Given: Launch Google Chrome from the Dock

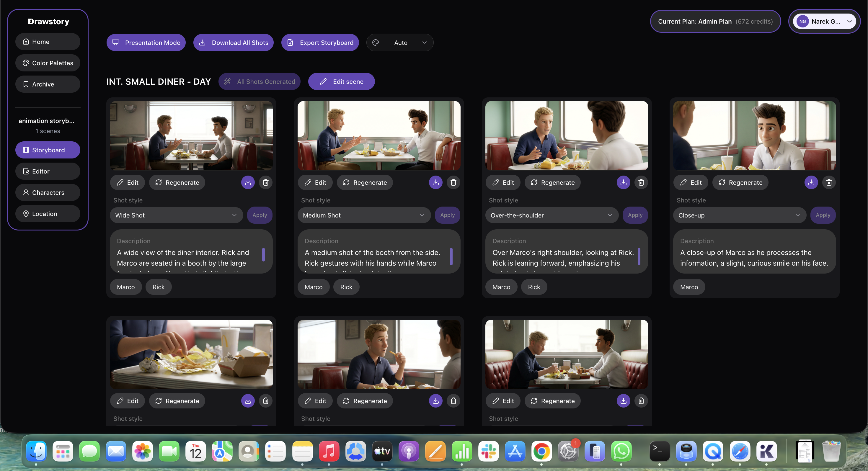Looking at the screenshot, I should [x=542, y=452].
